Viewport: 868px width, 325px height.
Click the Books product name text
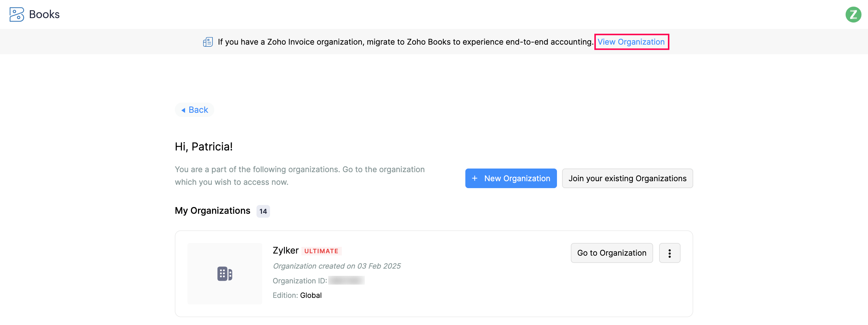(44, 14)
